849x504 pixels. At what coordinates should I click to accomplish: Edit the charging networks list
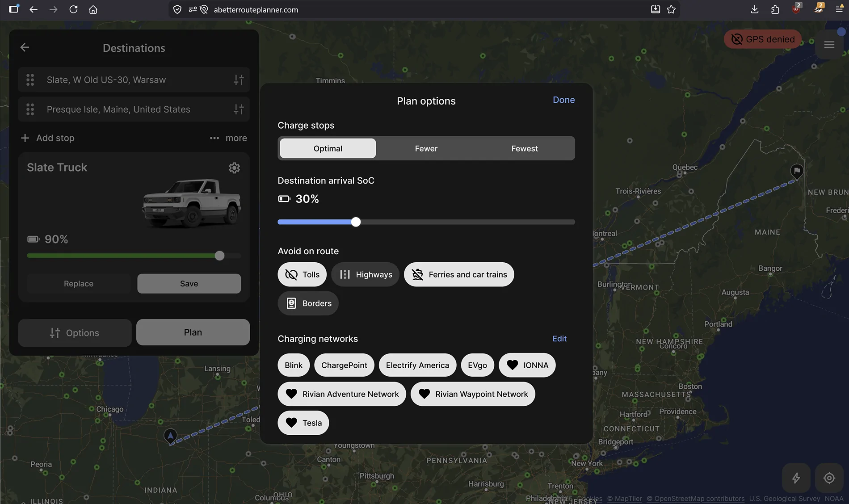pos(559,339)
